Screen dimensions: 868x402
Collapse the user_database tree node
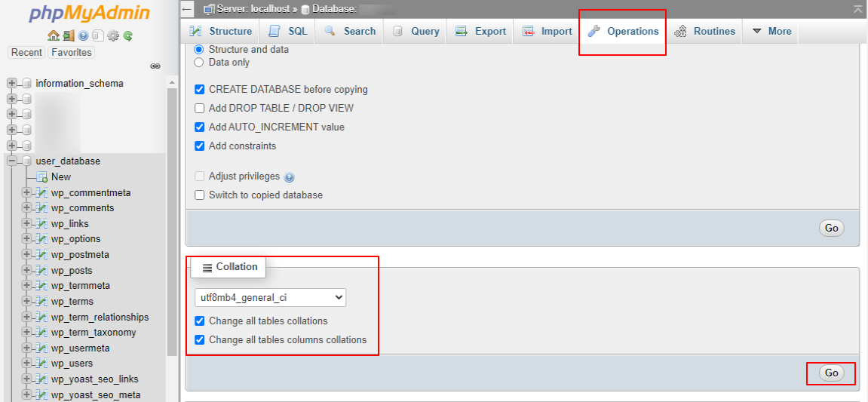point(12,161)
